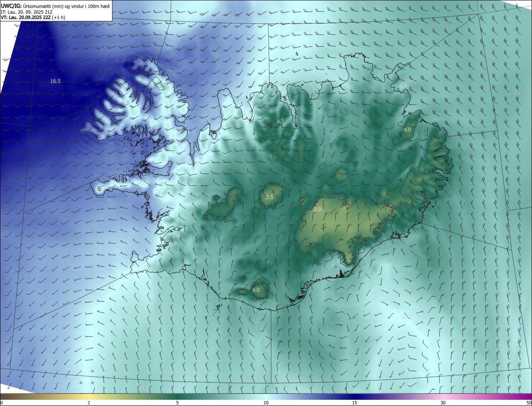Click the color scale tick label 0

[x=2, y=403]
